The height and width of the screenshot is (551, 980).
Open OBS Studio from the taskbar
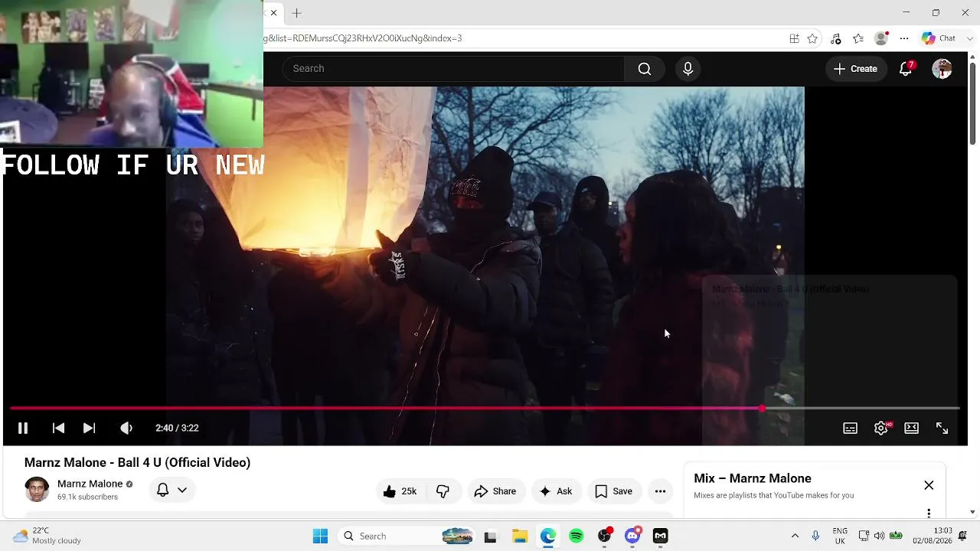pyautogui.click(x=605, y=536)
